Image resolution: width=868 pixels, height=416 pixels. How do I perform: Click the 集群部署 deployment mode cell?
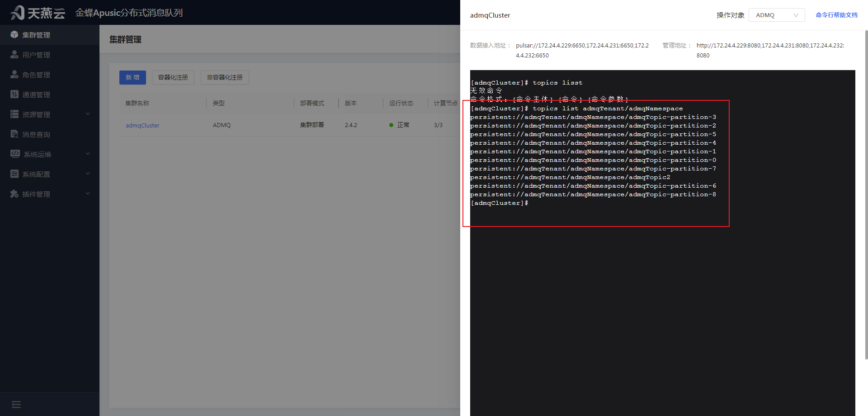(312, 125)
